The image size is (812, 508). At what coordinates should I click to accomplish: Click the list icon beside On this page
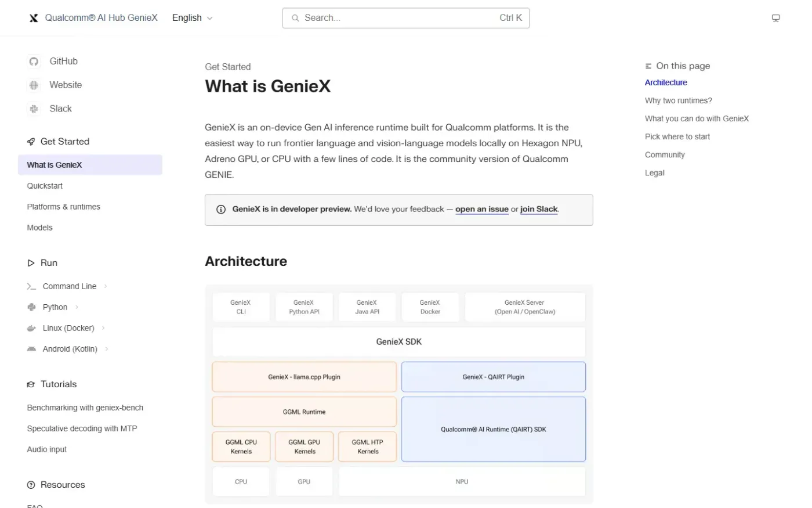pyautogui.click(x=648, y=66)
